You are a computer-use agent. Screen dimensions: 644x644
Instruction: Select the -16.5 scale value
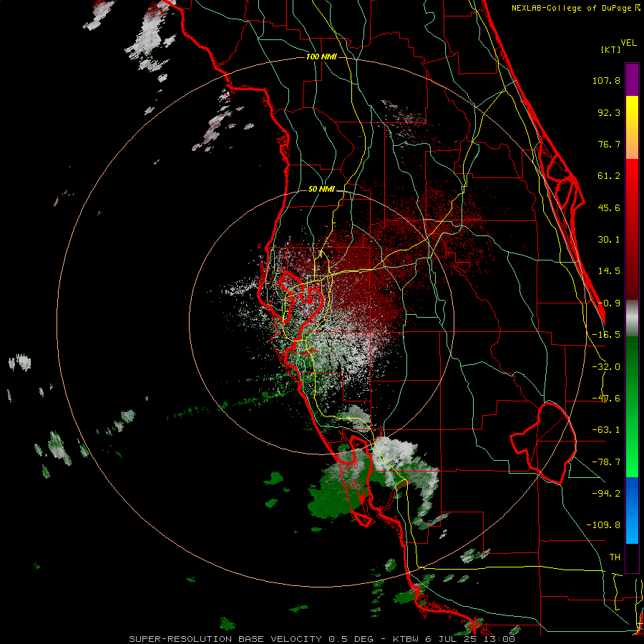(606, 335)
